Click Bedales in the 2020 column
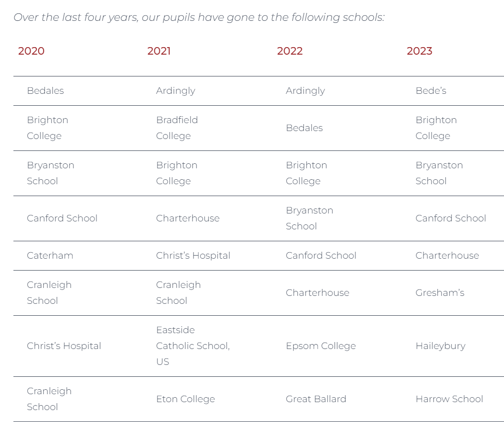Viewport: 504px width, 422px height. [x=45, y=90]
